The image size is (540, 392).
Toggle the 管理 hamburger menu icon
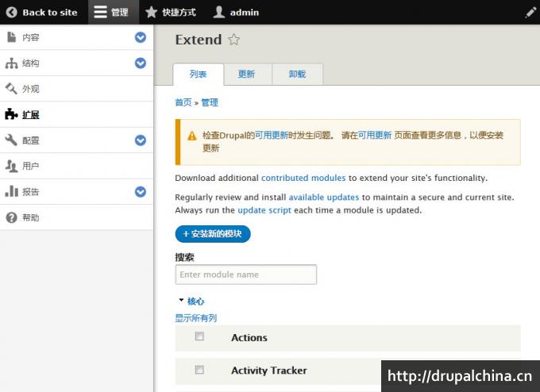pyautogui.click(x=100, y=12)
